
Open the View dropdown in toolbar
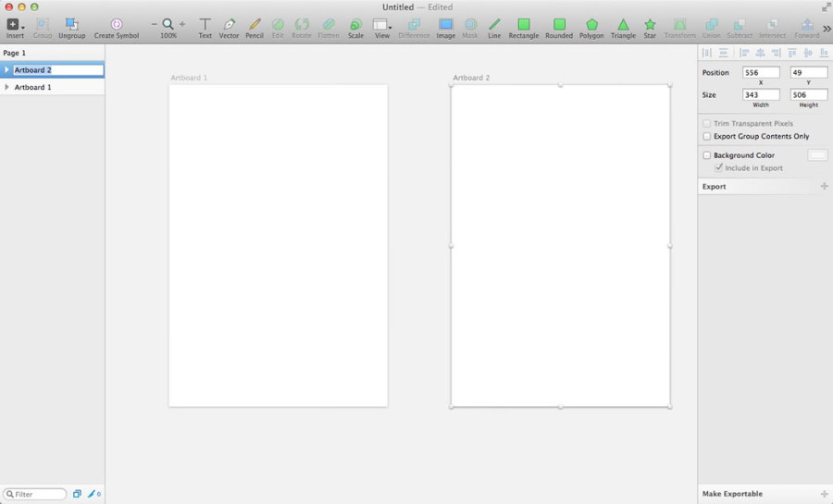[382, 28]
